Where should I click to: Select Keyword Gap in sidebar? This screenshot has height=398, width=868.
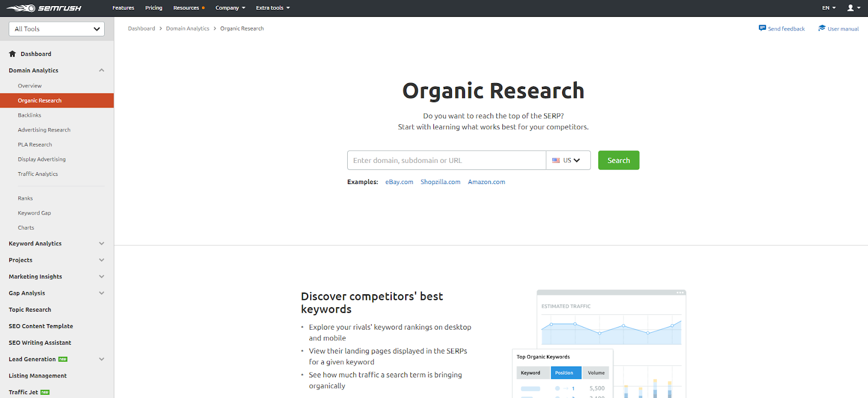(x=34, y=213)
